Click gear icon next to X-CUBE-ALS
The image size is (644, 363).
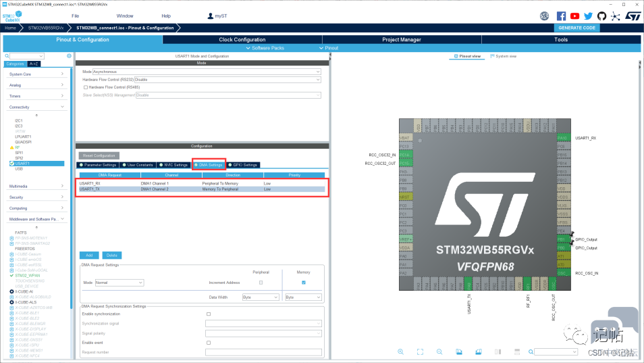pos(11,302)
